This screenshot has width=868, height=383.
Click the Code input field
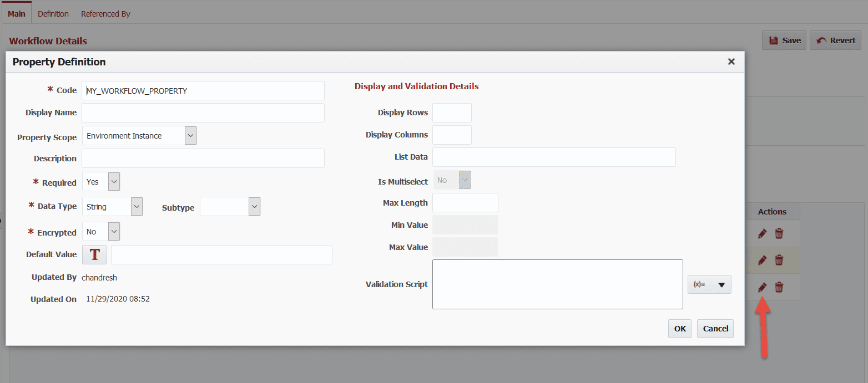point(203,90)
